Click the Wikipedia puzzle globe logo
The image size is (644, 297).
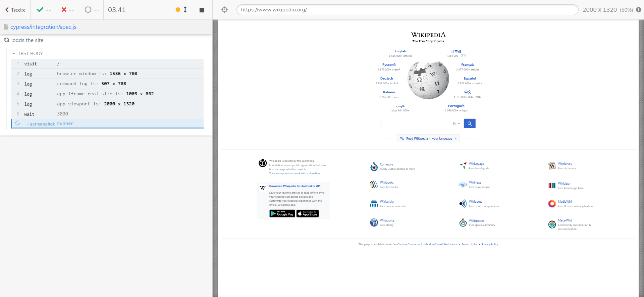click(428, 80)
